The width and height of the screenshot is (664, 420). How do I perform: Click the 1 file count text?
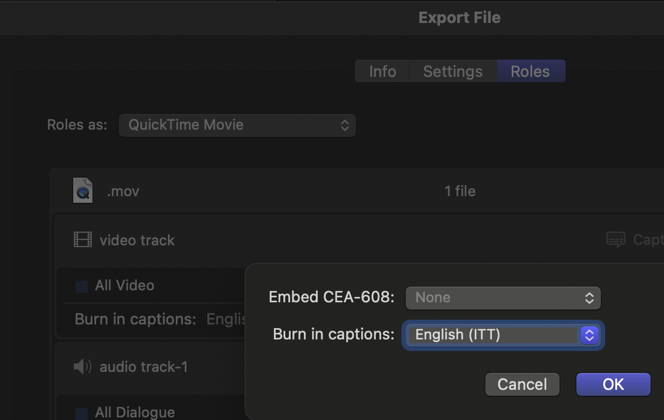pos(460,191)
